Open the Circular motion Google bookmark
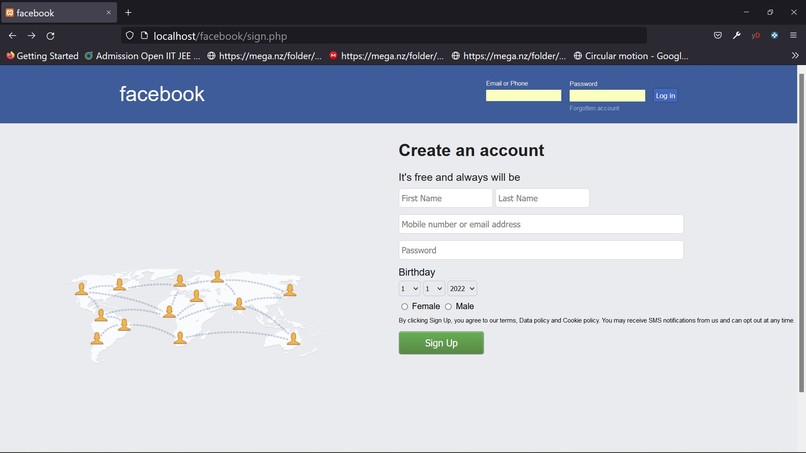The width and height of the screenshot is (806, 453). [x=631, y=56]
